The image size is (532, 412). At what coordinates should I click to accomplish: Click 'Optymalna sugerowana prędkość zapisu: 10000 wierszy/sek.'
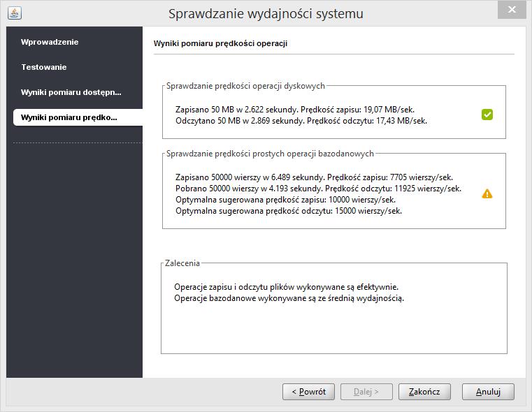pos(286,200)
